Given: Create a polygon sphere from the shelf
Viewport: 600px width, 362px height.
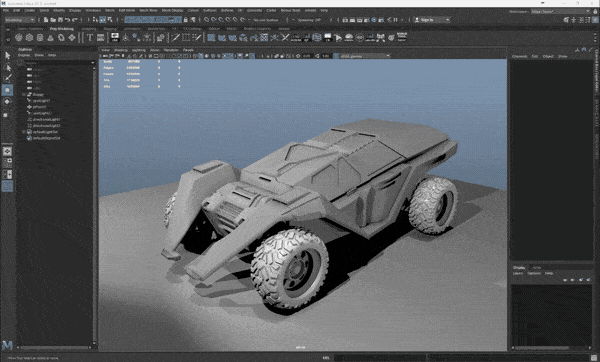Looking at the screenshot, I should point(19,38).
